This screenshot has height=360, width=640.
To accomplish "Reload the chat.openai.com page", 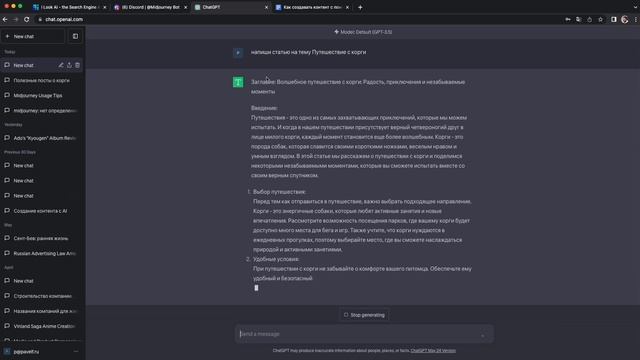I will pos(27,19).
